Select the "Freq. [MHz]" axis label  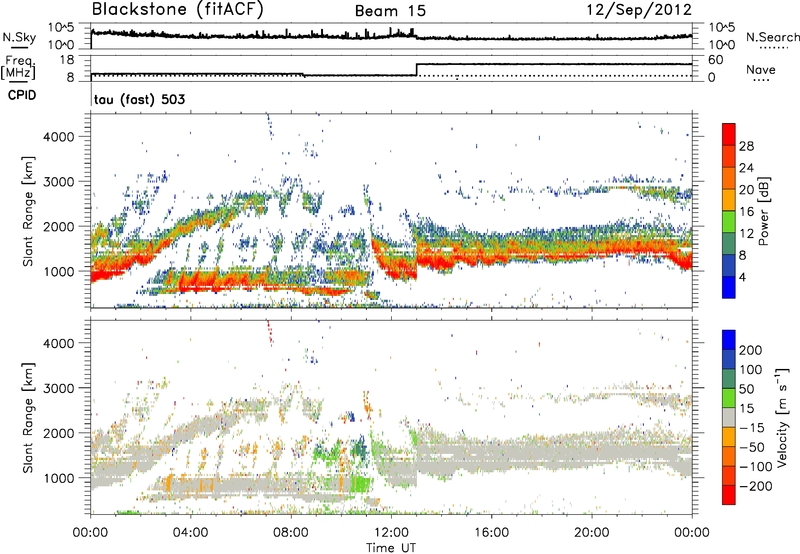pos(18,67)
